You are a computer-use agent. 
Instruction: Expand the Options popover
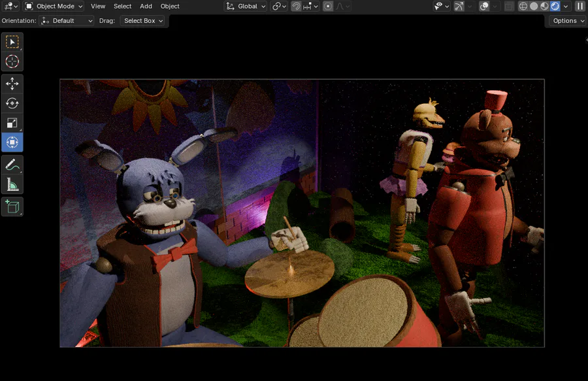tap(568, 21)
